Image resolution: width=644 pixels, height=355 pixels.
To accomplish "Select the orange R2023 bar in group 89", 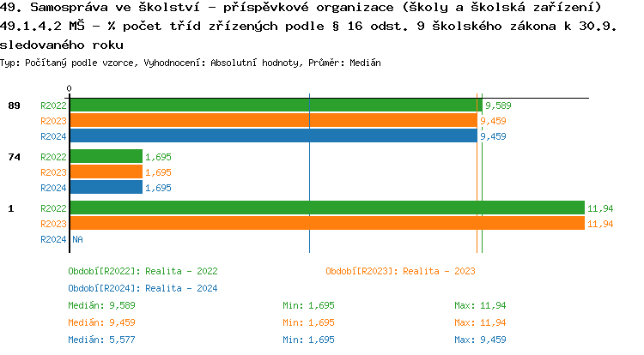I will point(273,121).
